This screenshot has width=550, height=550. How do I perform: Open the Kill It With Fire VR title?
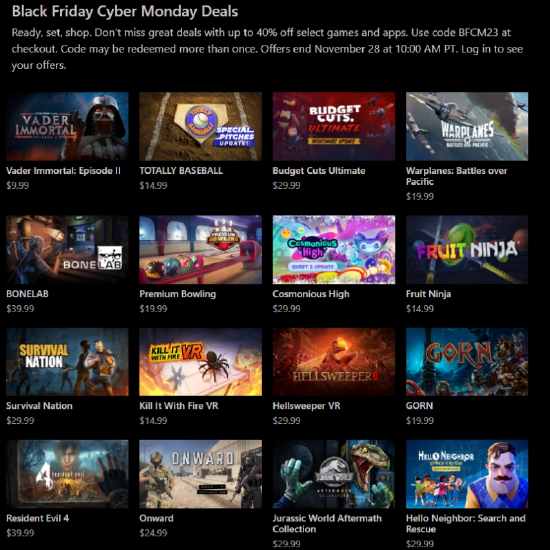(x=179, y=406)
